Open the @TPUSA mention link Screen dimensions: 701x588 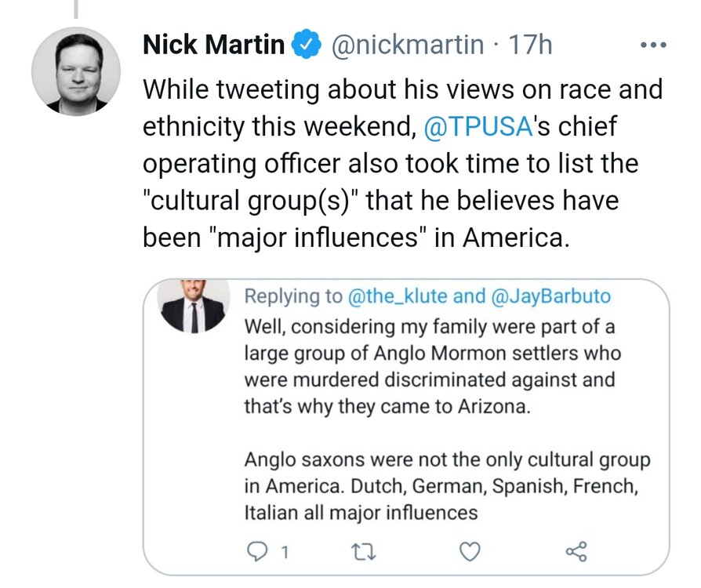point(468,127)
